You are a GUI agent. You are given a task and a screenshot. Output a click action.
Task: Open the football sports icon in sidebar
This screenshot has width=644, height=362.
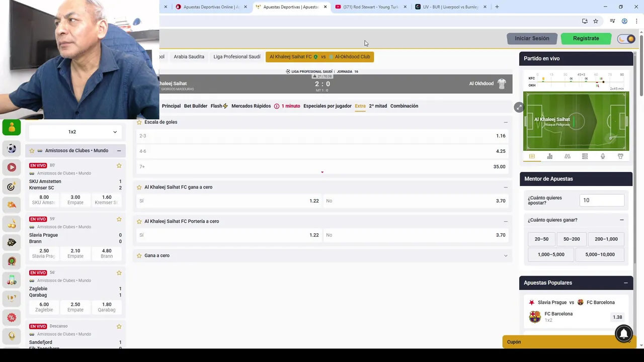[x=12, y=149]
